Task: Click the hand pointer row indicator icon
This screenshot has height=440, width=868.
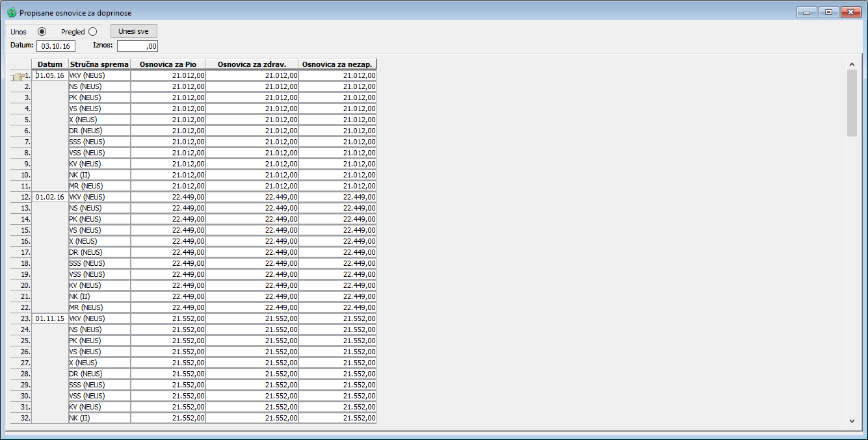Action: (x=18, y=76)
